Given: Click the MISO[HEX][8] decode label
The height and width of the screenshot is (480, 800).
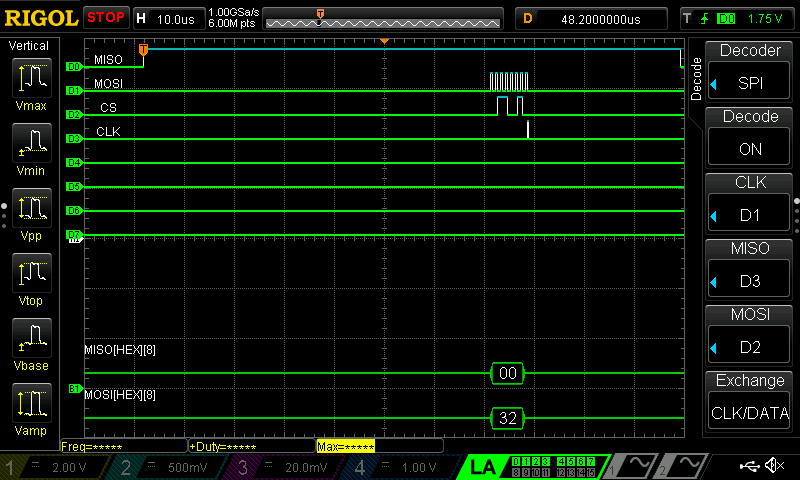Looking at the screenshot, I should pos(120,350).
